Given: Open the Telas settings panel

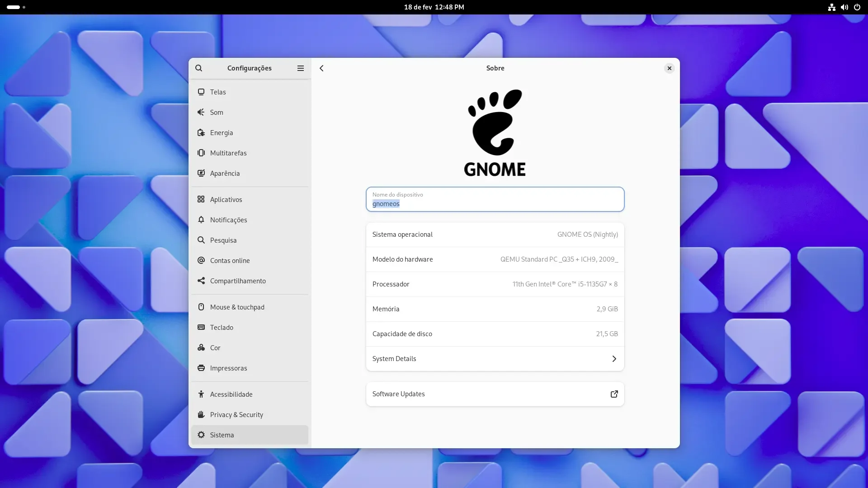Looking at the screenshot, I should [x=250, y=92].
